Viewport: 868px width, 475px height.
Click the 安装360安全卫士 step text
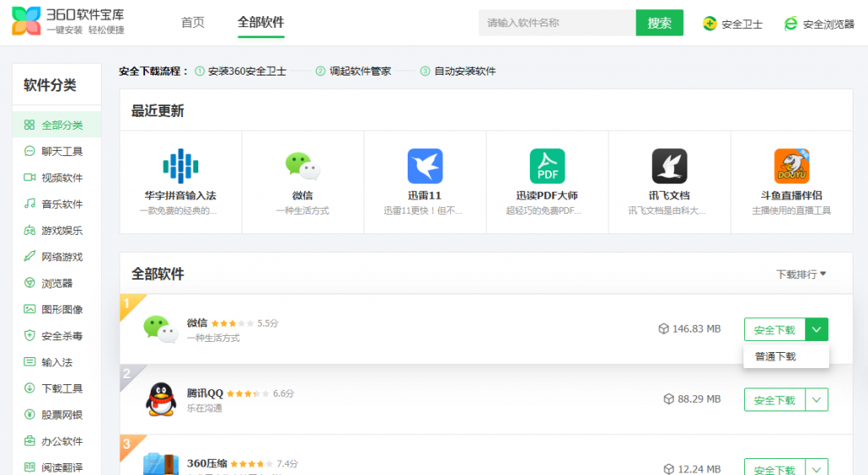[247, 71]
